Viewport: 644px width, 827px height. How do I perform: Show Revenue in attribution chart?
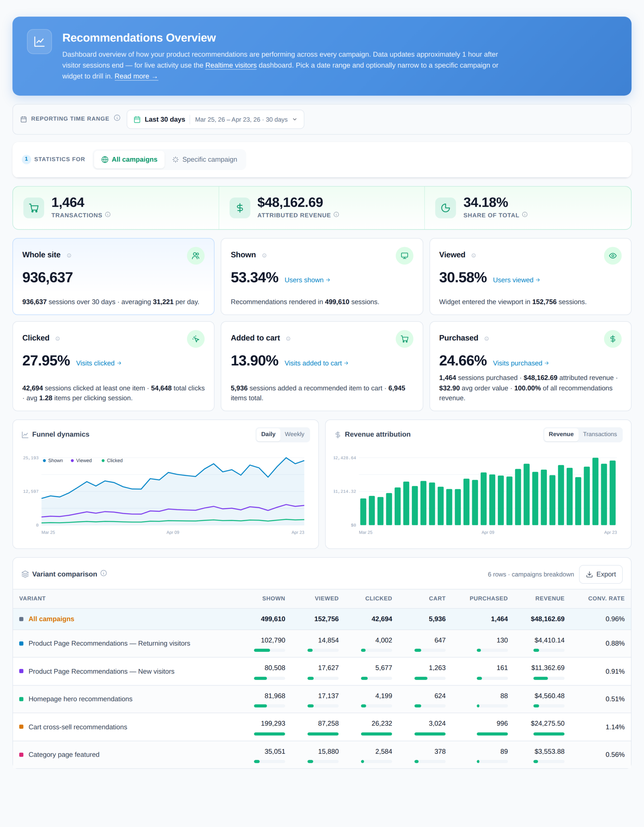tap(561, 434)
